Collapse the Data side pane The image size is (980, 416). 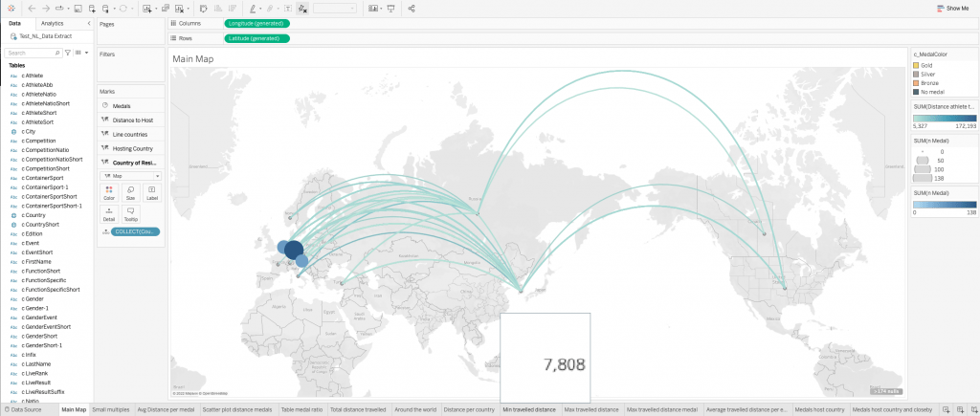(88, 22)
